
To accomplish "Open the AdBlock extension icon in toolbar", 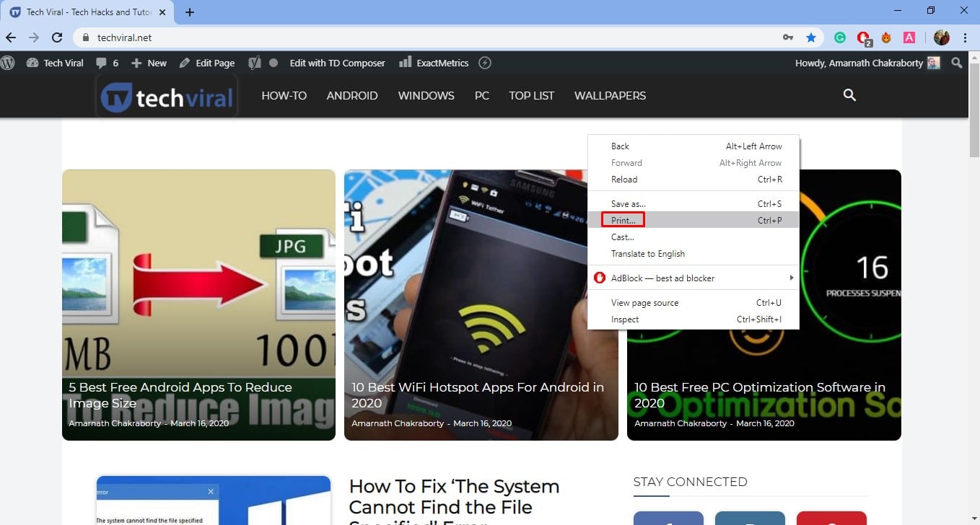I will 863,37.
